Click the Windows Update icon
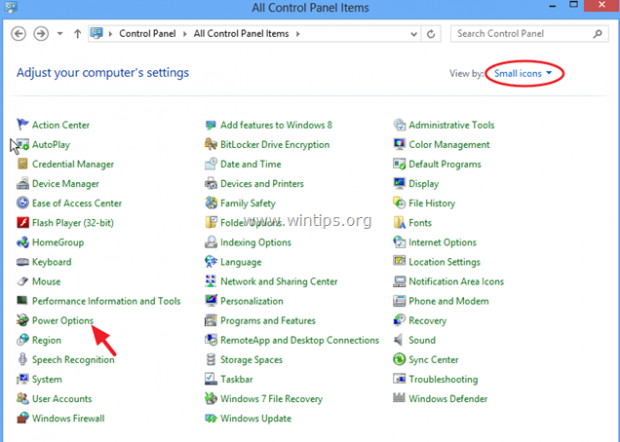The height and width of the screenshot is (442, 620). click(x=211, y=418)
